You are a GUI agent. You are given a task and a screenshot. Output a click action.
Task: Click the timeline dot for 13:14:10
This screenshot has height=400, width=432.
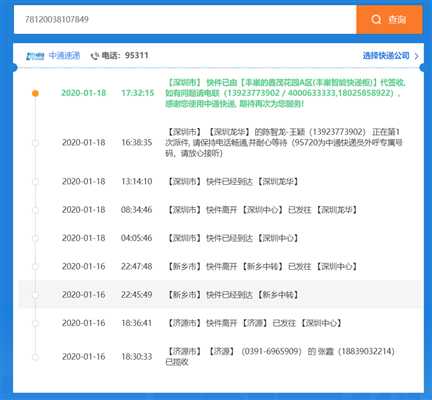pyautogui.click(x=35, y=182)
